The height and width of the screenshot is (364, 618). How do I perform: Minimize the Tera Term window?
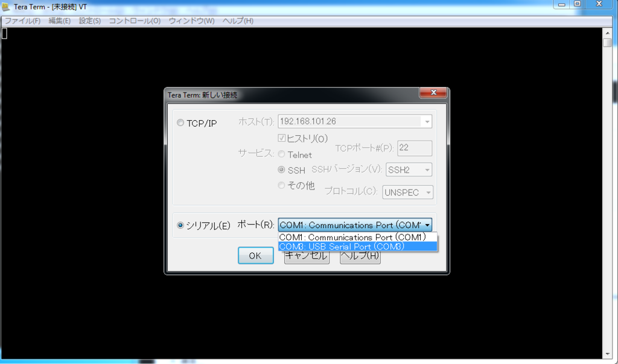[x=562, y=4]
